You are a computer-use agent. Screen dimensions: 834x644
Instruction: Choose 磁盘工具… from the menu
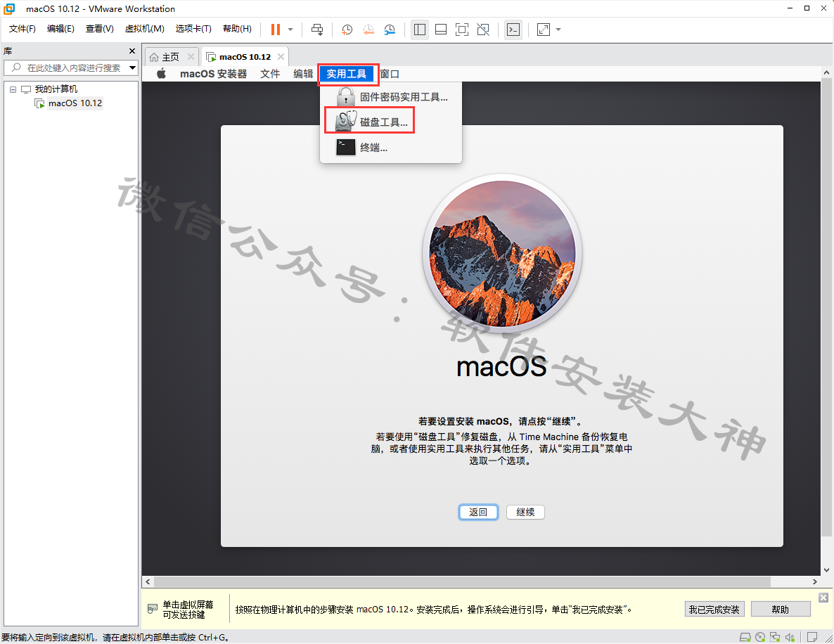pos(391,122)
